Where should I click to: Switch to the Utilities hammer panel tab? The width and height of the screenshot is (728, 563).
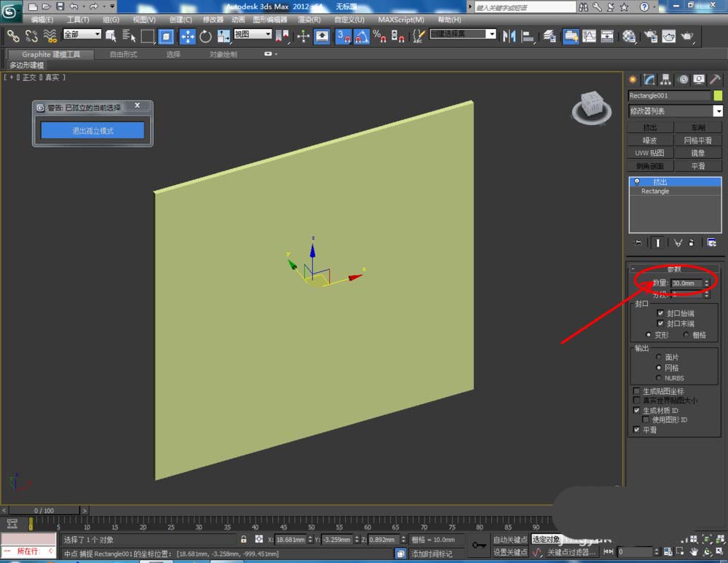(715, 79)
